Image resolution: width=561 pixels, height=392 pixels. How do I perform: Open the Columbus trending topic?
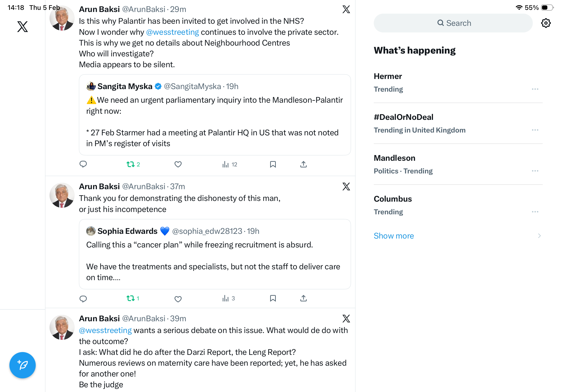click(x=393, y=199)
